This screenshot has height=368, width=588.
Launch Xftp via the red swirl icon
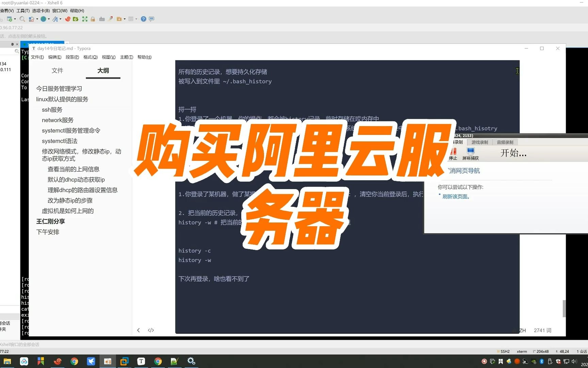tap(68, 19)
